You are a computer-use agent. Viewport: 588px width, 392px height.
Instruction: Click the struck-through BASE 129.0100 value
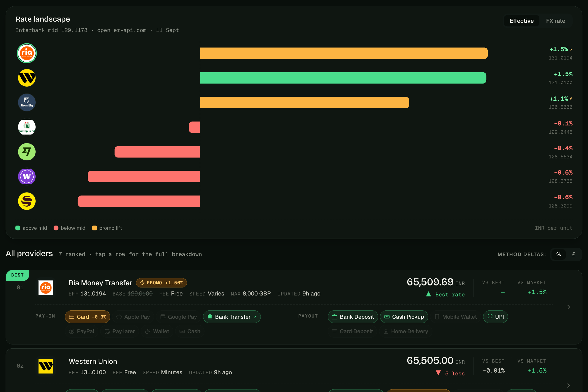[140, 294]
